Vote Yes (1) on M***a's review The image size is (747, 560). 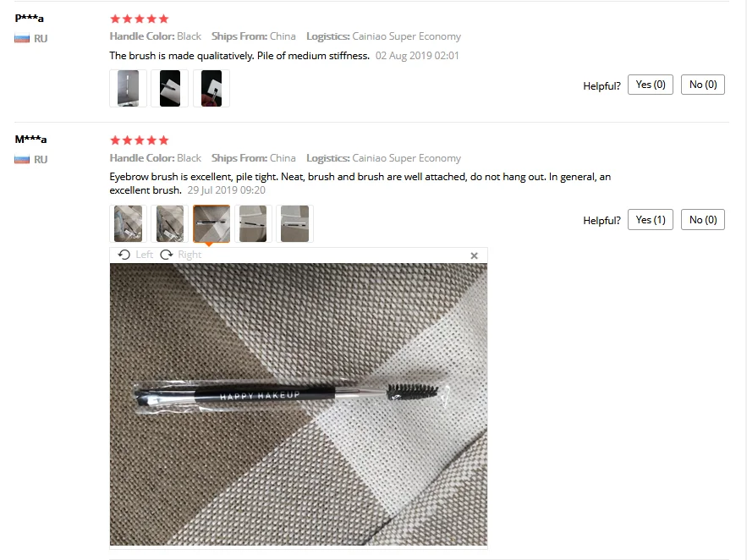click(x=651, y=220)
